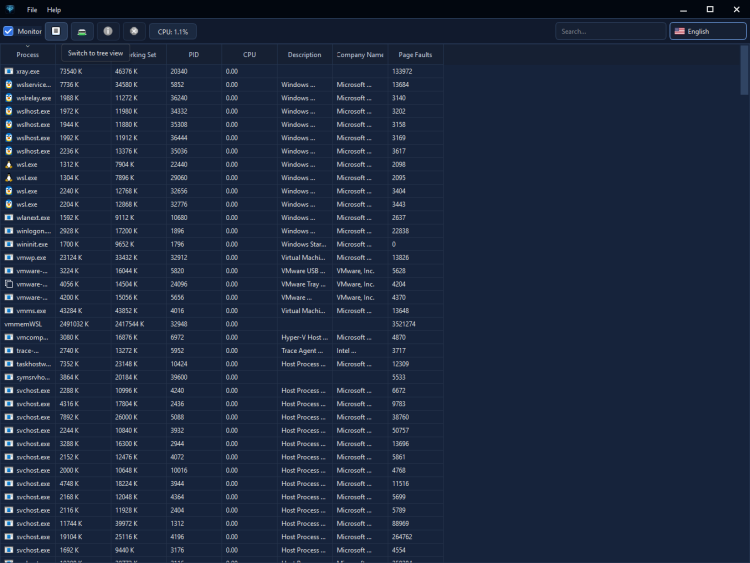The height and width of the screenshot is (563, 750).
Task: Click the wslservice penguin icon
Action: point(9,85)
